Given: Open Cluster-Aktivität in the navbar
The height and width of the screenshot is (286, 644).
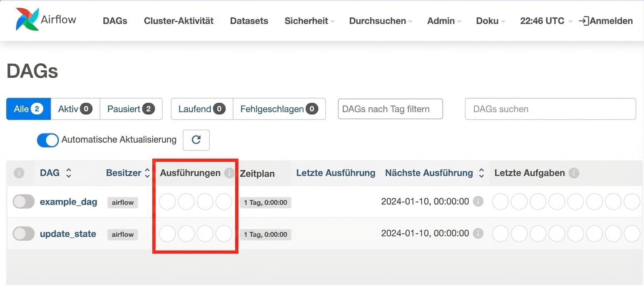Looking at the screenshot, I should [179, 21].
